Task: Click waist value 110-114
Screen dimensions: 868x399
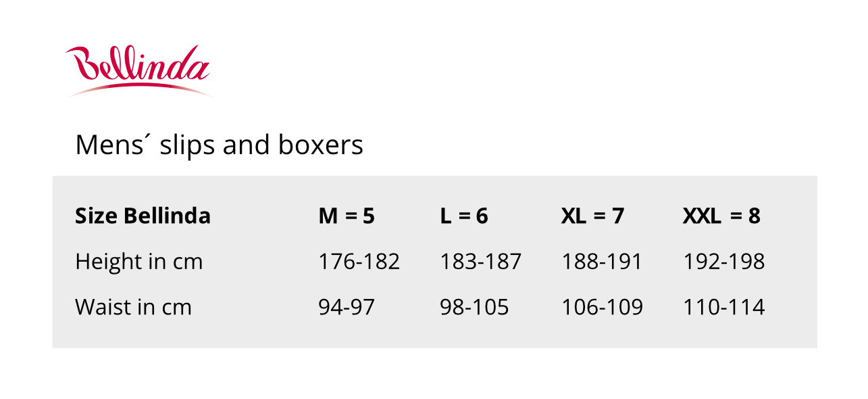Action: 723,307
